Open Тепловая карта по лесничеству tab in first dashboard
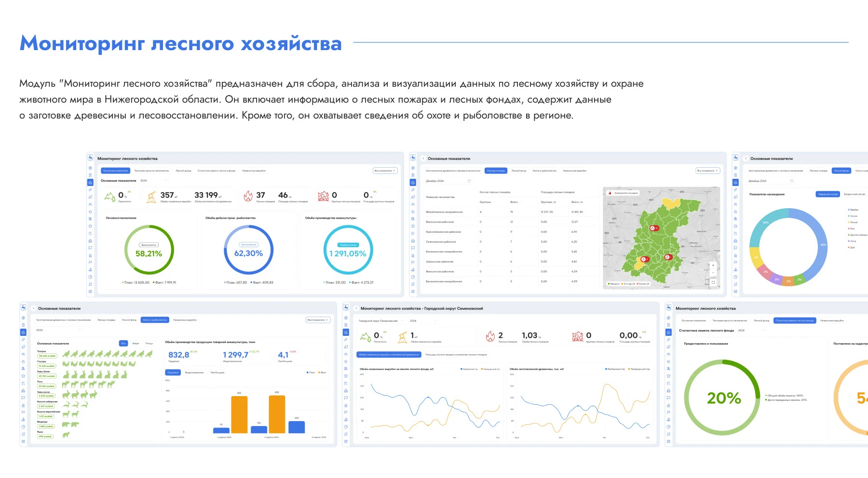Viewport: 868px width, 478px height. coord(151,171)
